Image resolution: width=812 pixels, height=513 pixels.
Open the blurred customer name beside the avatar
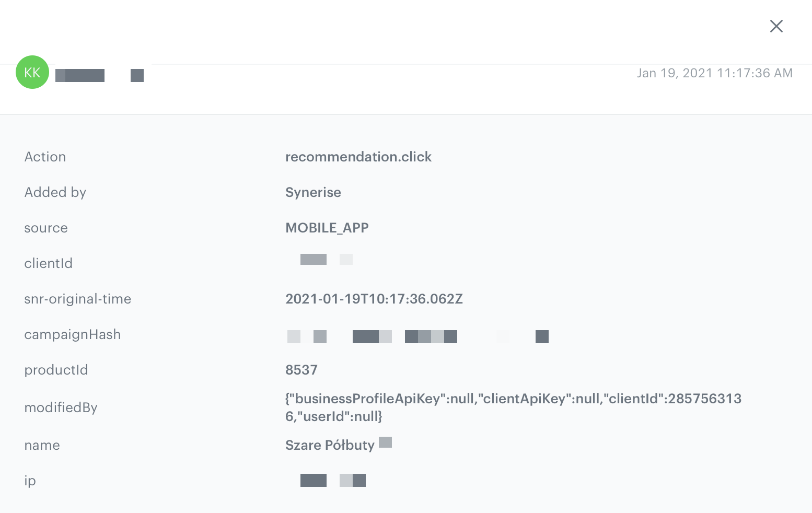click(x=99, y=76)
